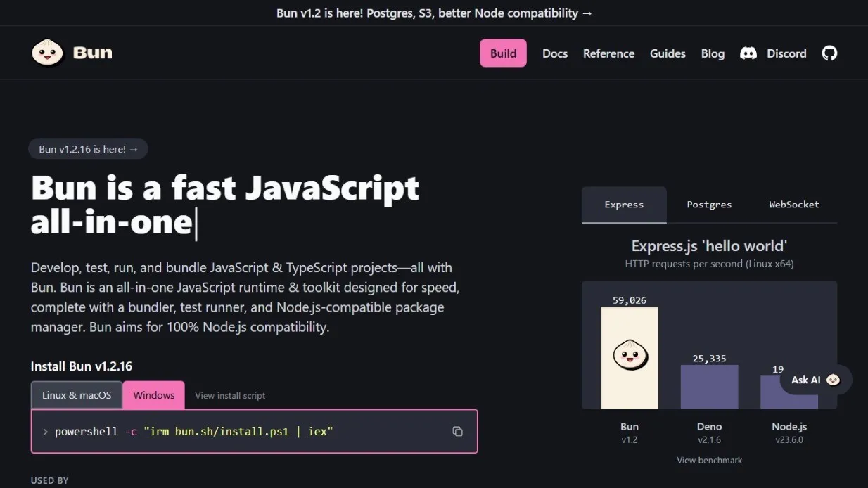Copy the PowerShell install command
The width and height of the screenshot is (868, 488).
pos(457,431)
